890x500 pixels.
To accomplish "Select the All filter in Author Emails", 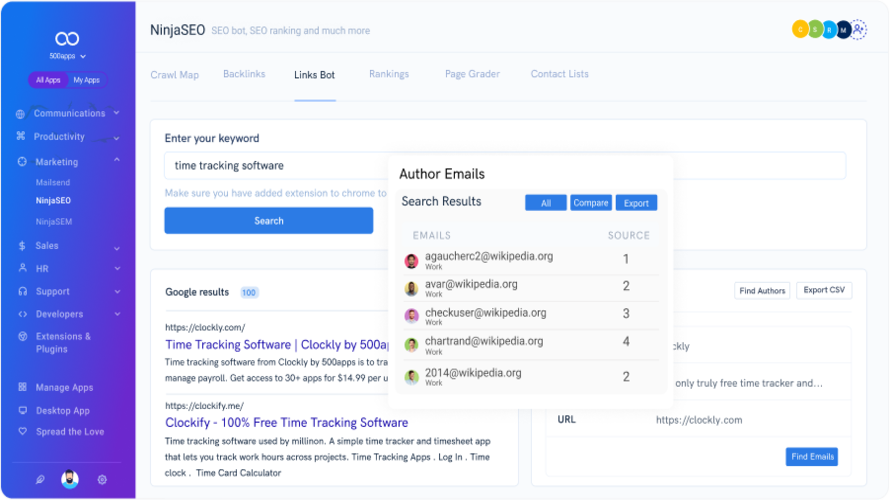I will (545, 203).
